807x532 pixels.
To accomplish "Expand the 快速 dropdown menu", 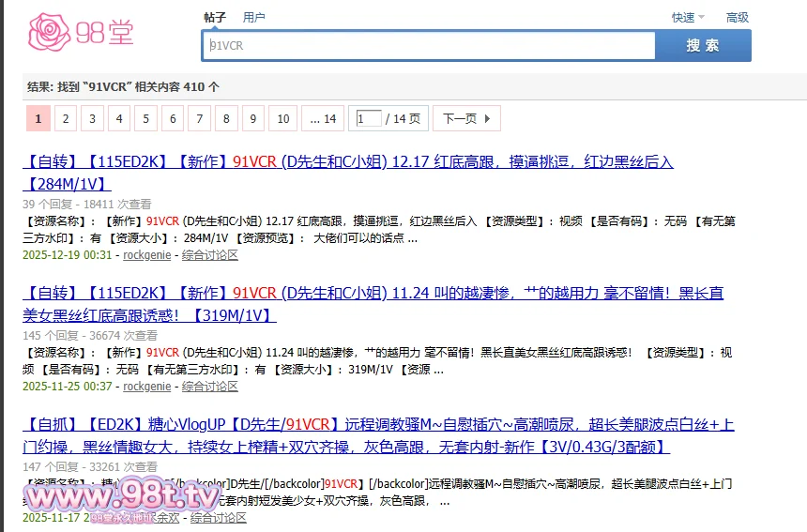I will [687, 18].
